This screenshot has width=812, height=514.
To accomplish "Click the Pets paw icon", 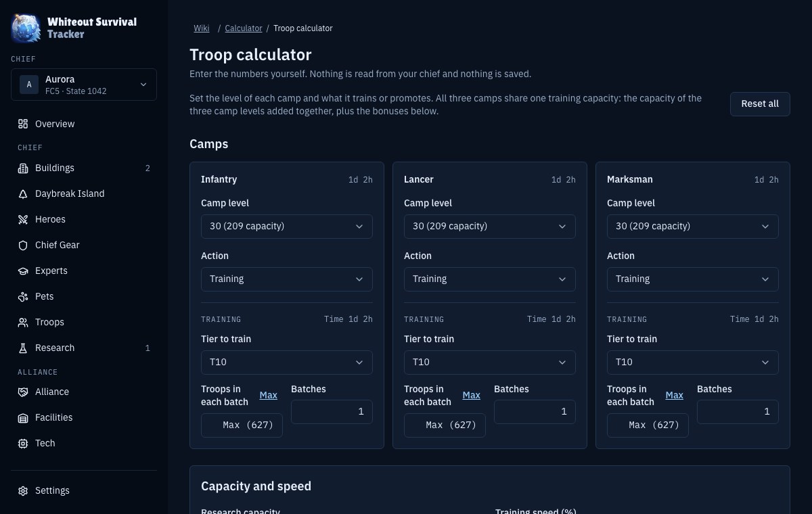I will click(23, 296).
